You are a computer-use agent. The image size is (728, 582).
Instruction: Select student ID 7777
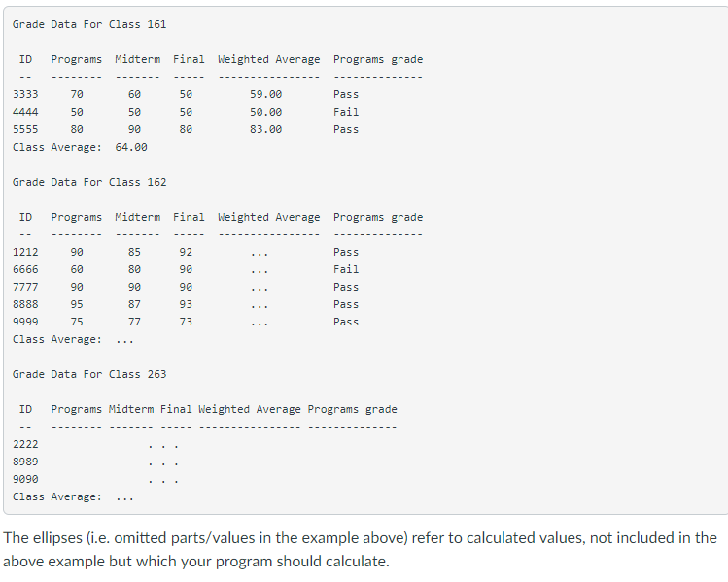(x=25, y=287)
